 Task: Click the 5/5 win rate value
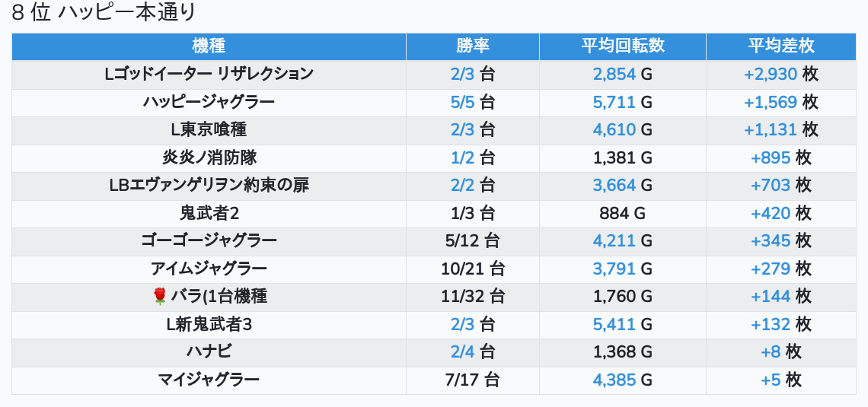462,102
